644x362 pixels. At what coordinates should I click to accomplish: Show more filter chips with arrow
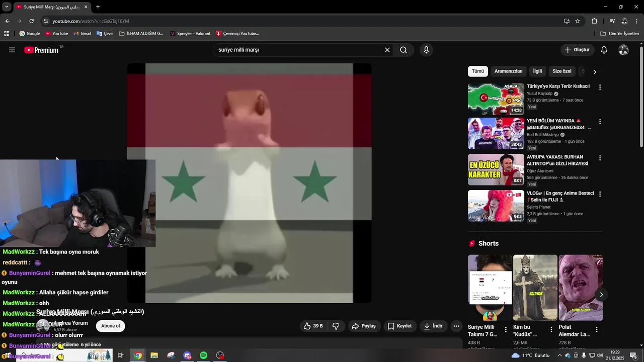click(x=595, y=71)
